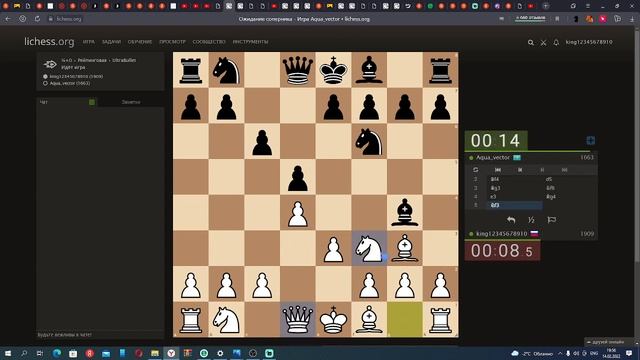This screenshot has height=360, width=640.
Task: Click the chat message input field
Action: pyautogui.click(x=100, y=335)
